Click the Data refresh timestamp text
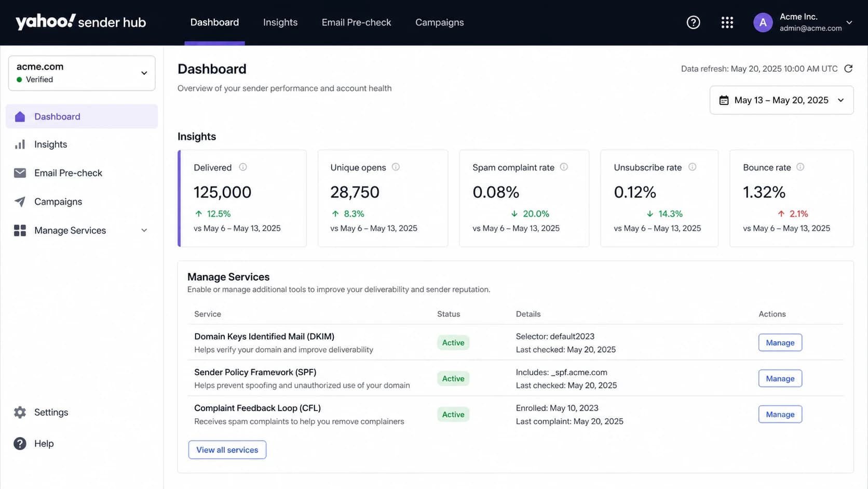Viewport: 868px width, 489px height. point(759,69)
